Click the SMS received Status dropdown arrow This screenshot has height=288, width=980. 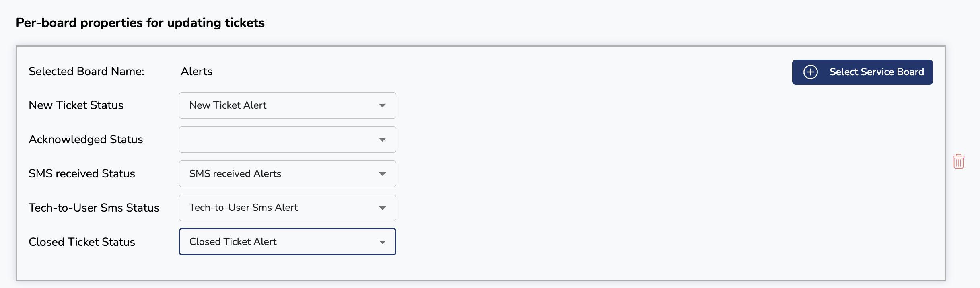(382, 174)
